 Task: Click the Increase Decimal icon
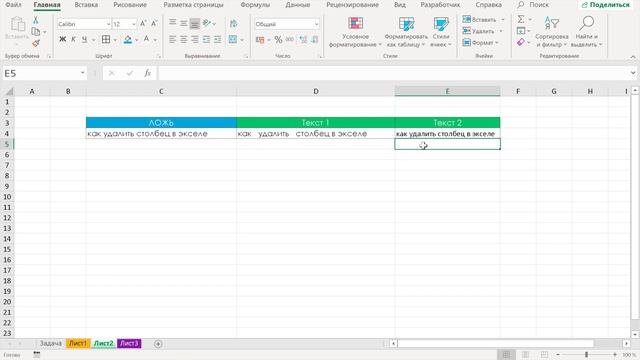tap(303, 40)
